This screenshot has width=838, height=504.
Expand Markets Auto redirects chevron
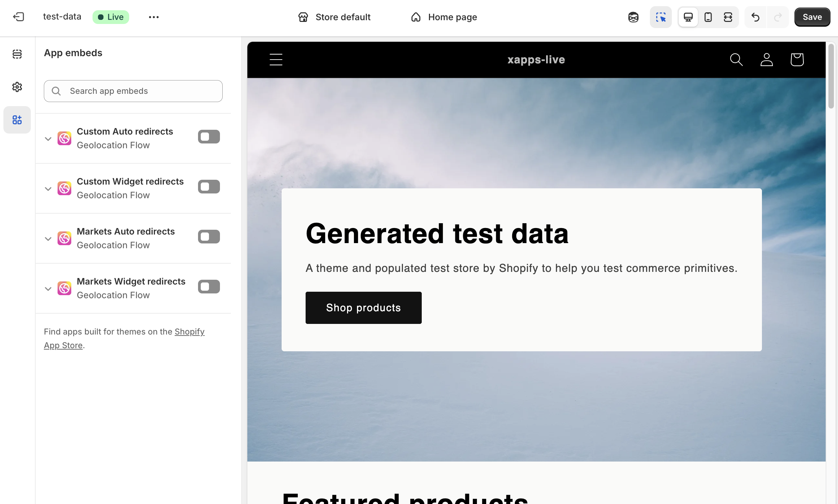[48, 239]
